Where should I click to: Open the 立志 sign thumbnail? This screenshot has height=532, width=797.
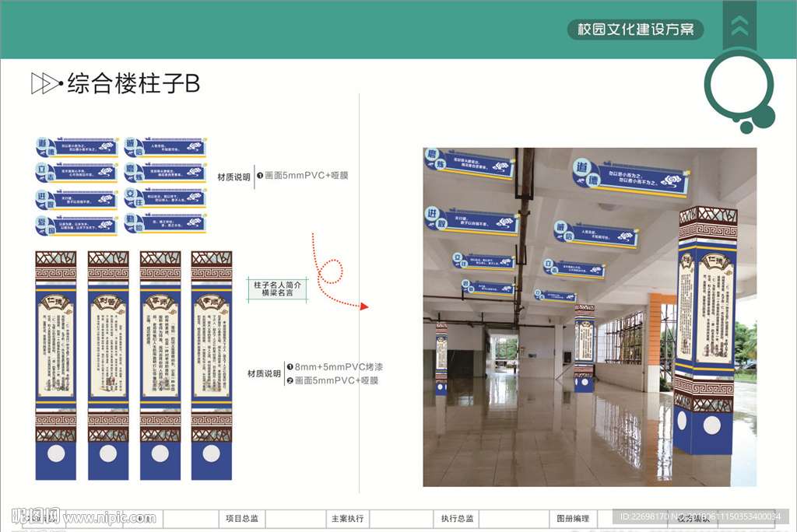coord(76,171)
